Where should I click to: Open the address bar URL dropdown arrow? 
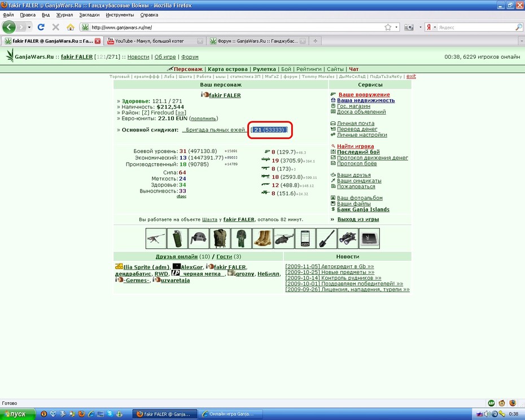pos(396,27)
